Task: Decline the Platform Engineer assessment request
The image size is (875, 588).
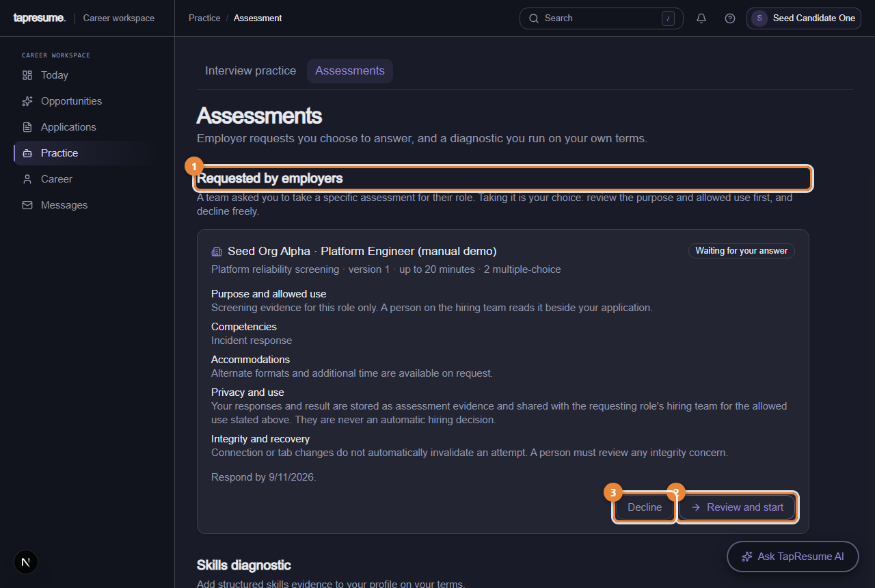Action: (645, 507)
